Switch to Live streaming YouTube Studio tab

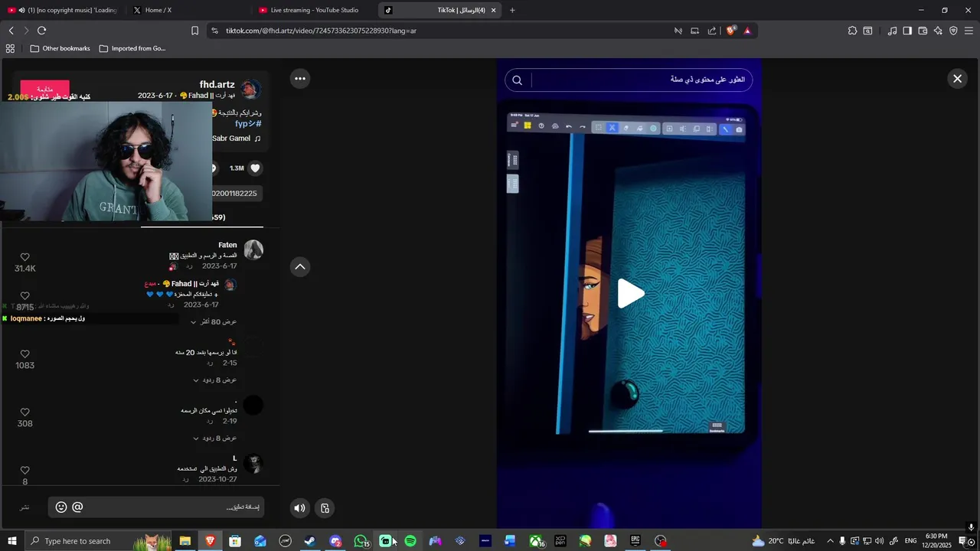314,10
